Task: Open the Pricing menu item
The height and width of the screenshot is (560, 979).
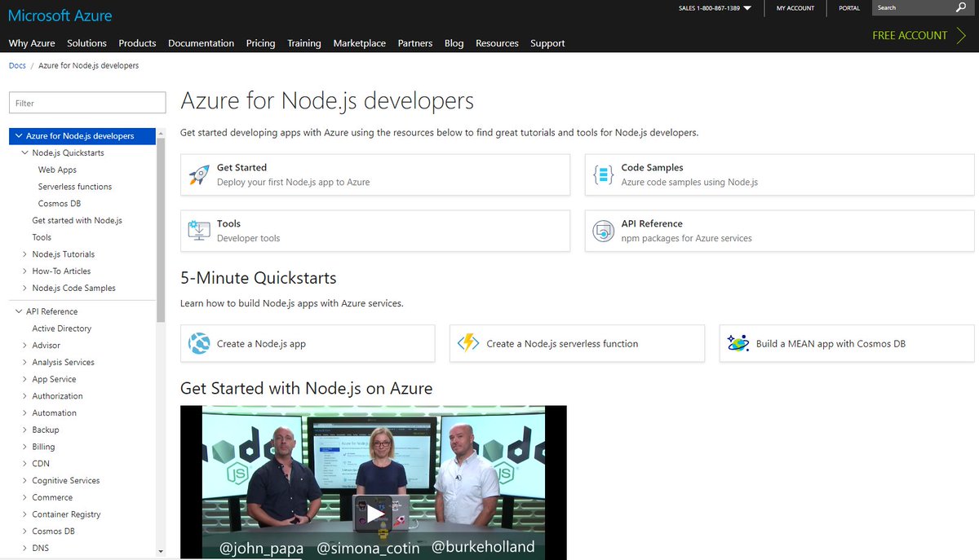Action: tap(260, 43)
